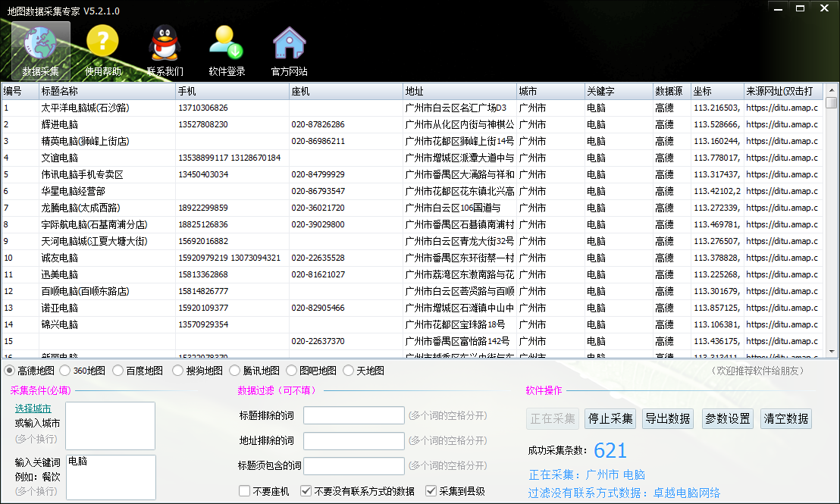The height and width of the screenshot is (504, 840).
Task: Select the 腾讯地图 option
Action: point(236,371)
